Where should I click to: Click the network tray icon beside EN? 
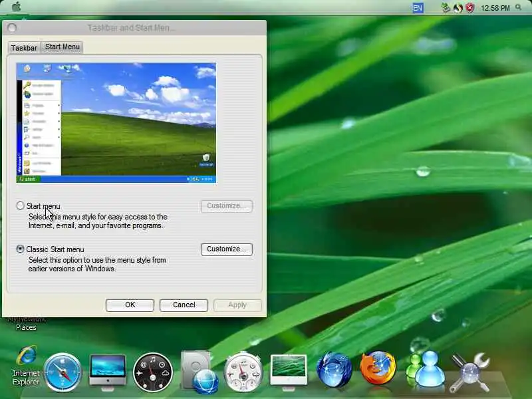pos(446,8)
